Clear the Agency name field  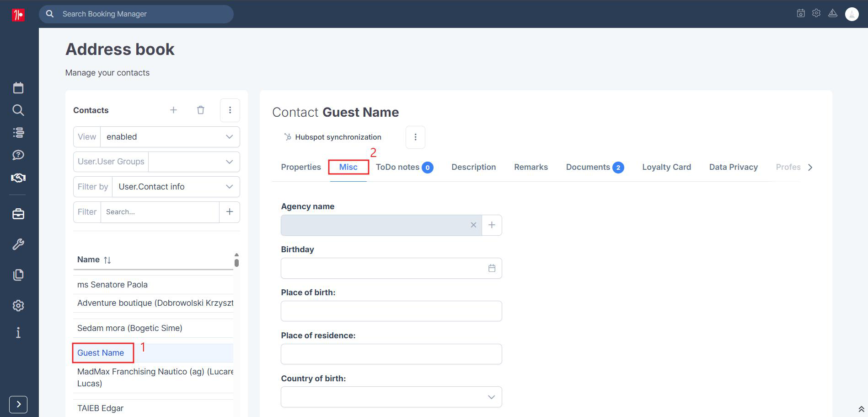pos(473,225)
